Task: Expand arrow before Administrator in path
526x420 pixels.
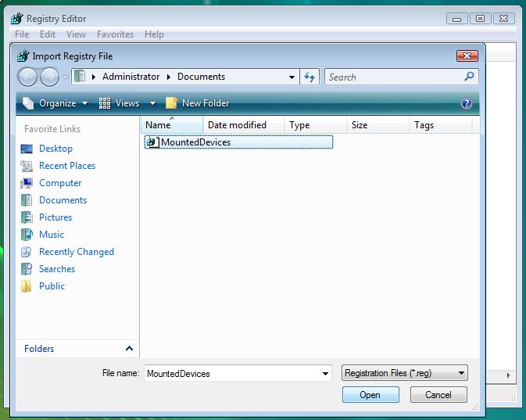Action: point(94,77)
